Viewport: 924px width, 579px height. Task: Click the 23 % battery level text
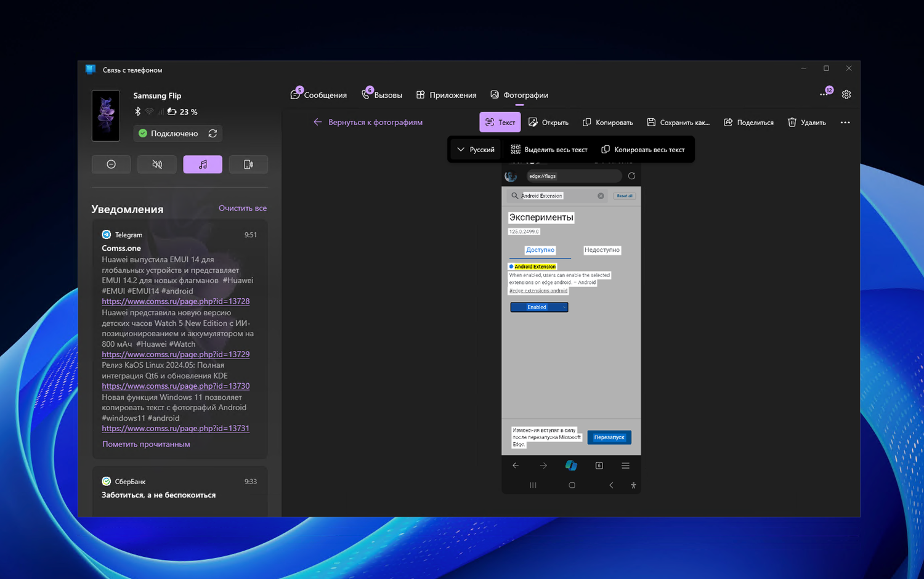coord(188,111)
